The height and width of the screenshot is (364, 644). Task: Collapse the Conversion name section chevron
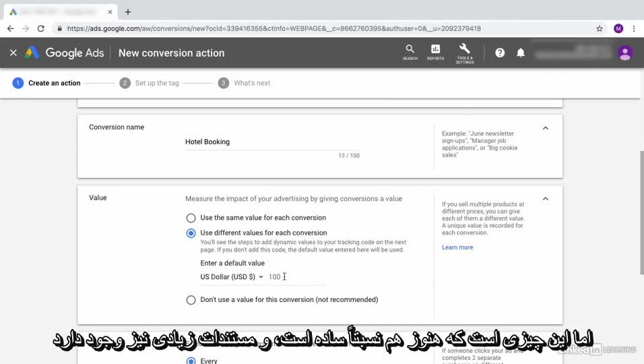pos(546,128)
